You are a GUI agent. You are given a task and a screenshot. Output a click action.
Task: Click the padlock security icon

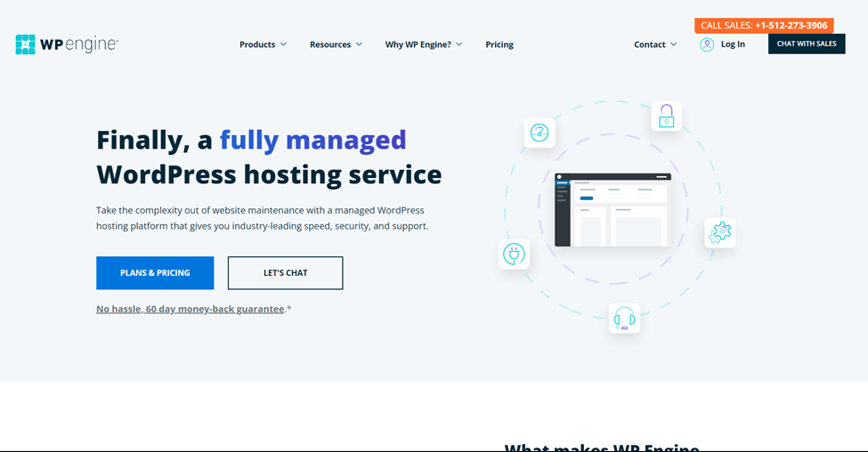666,117
